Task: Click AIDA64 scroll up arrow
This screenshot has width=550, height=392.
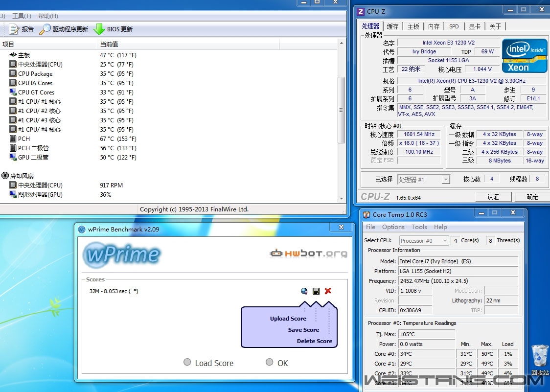Action: click(341, 43)
